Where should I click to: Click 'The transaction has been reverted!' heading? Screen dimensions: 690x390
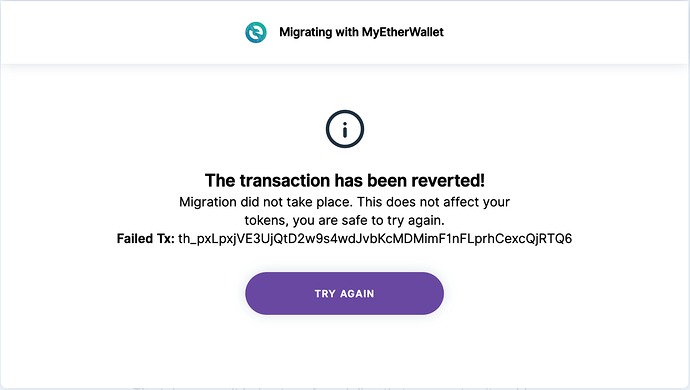click(345, 180)
